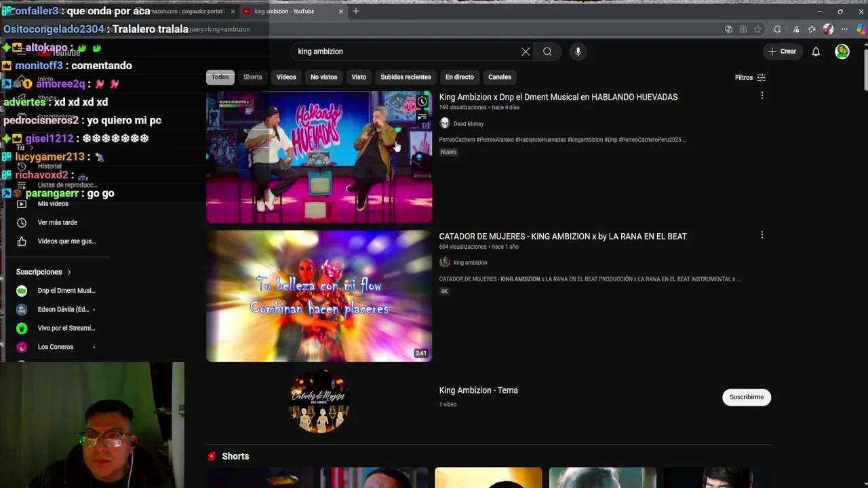
Task: Select the Vídeos filter chip
Action: 286,77
